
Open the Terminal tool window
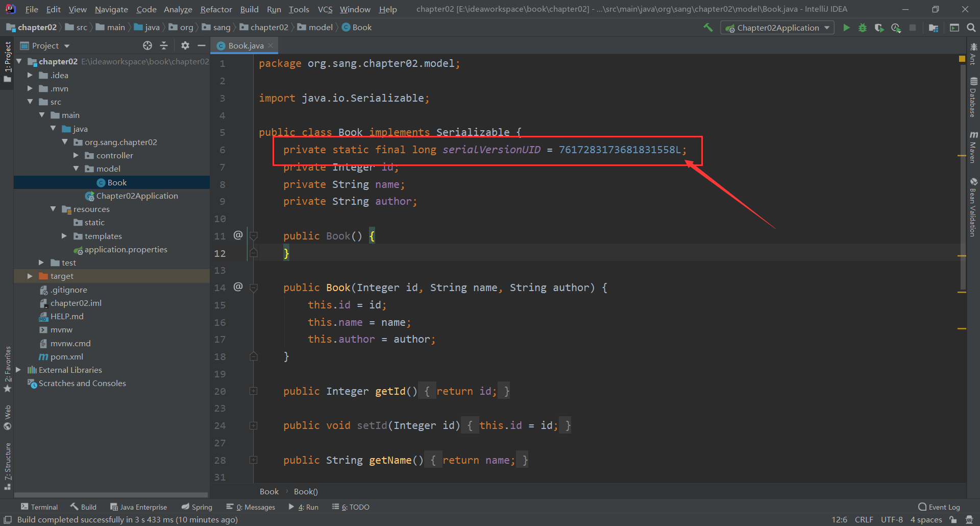(x=39, y=507)
